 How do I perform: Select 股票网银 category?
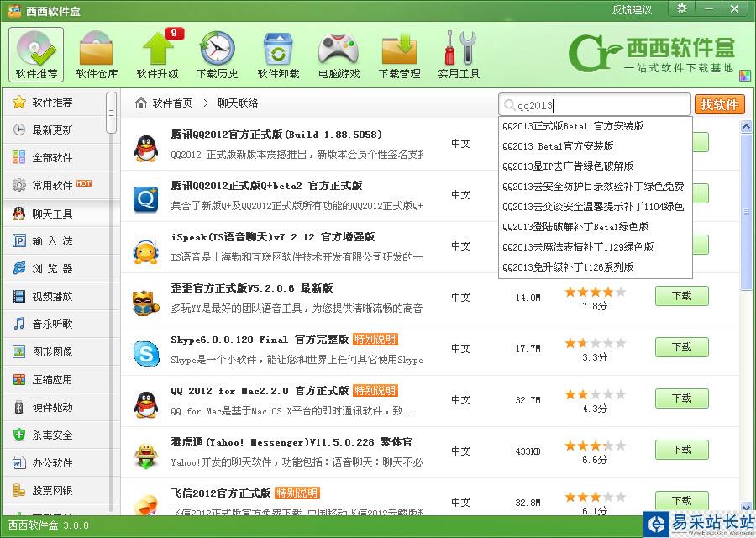(x=55, y=490)
